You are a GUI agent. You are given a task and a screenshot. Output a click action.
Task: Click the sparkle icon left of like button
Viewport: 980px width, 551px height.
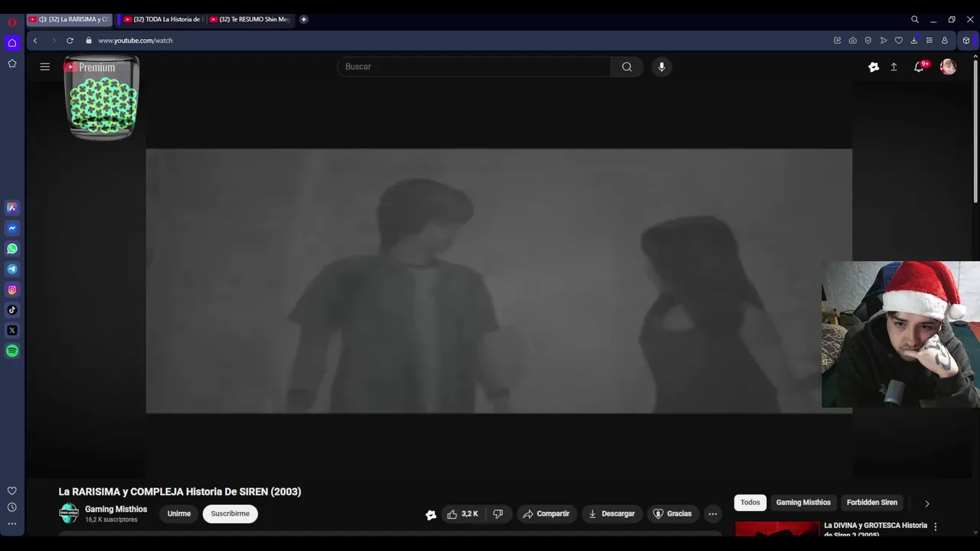coord(431,515)
